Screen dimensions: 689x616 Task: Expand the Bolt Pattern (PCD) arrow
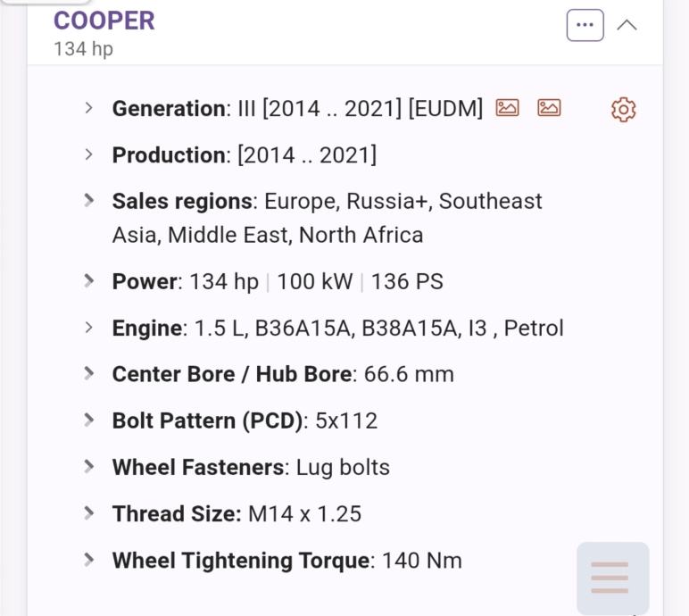click(88, 420)
